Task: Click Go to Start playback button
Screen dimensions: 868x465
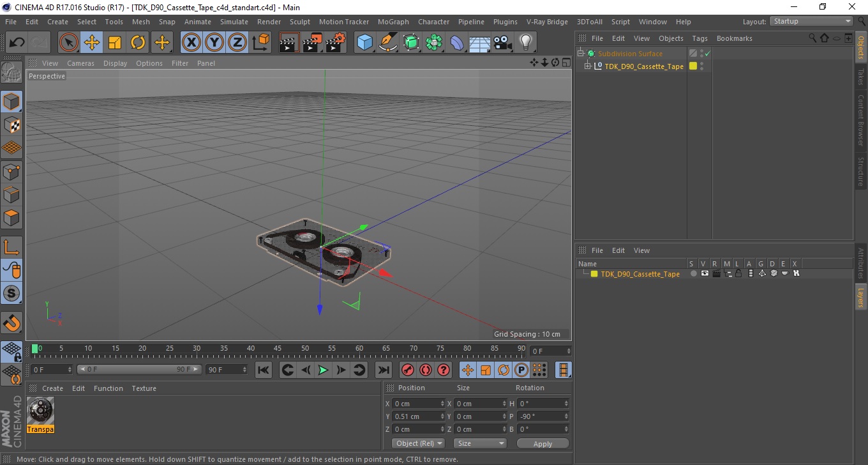Action: pos(264,370)
